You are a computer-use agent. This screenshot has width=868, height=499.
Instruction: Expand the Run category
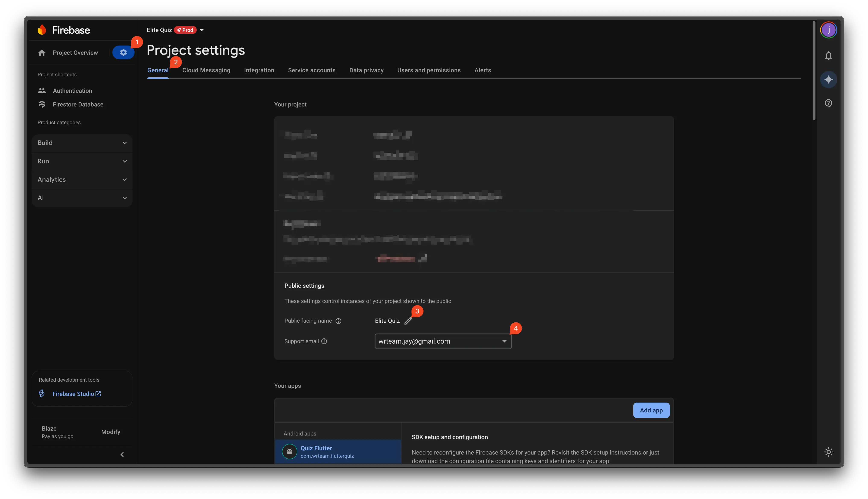pyautogui.click(x=82, y=161)
